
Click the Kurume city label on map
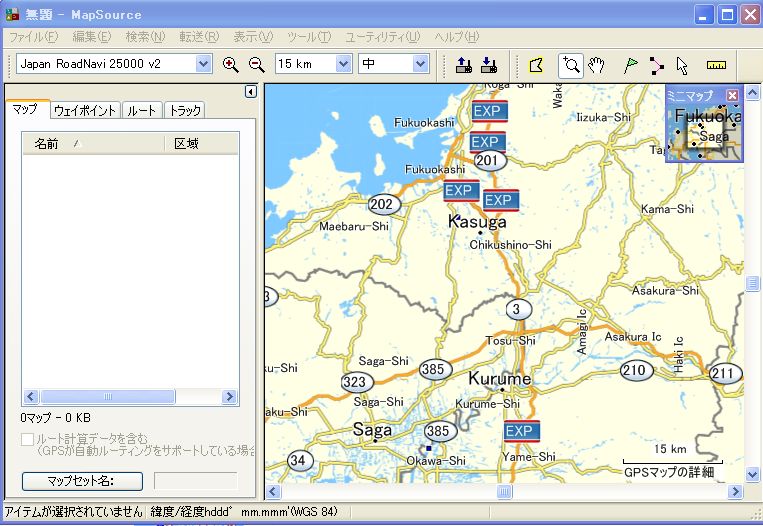[x=499, y=379]
